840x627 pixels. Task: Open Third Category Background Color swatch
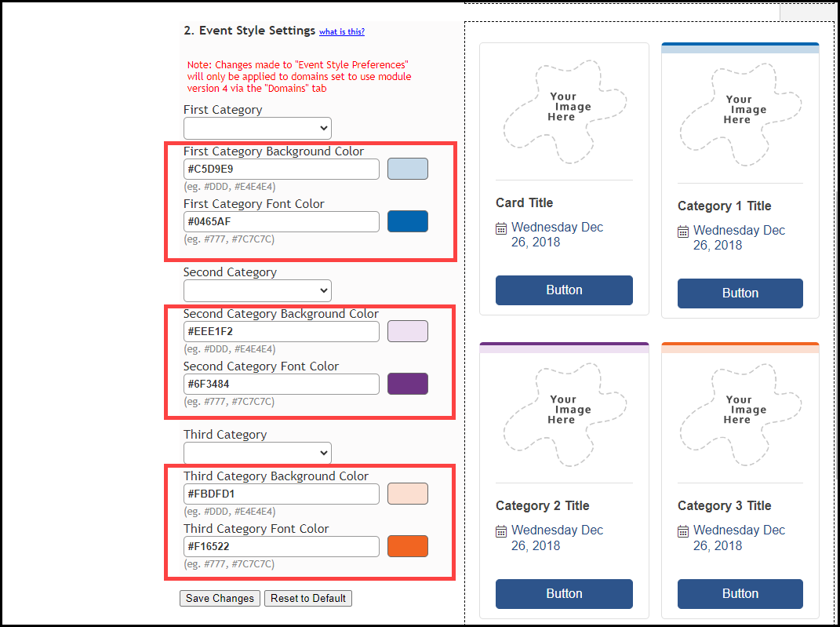coord(408,494)
